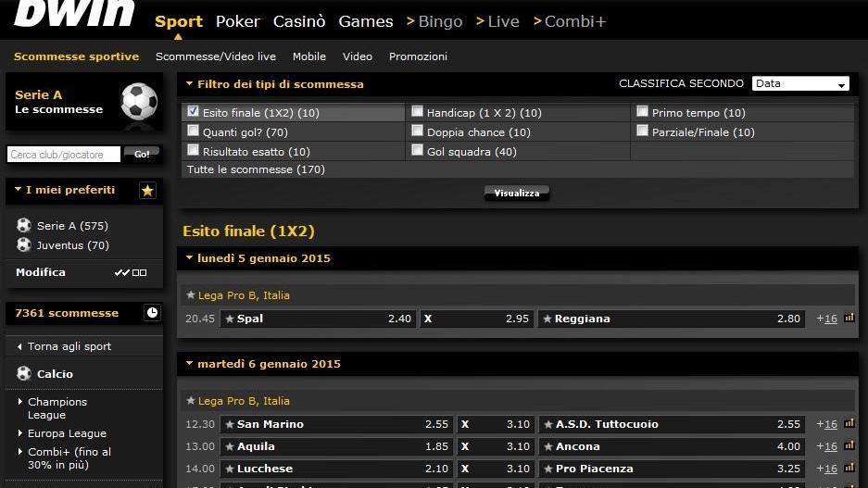
Task: Click the clock icon beside 7361 scommesse
Action: coord(152,313)
